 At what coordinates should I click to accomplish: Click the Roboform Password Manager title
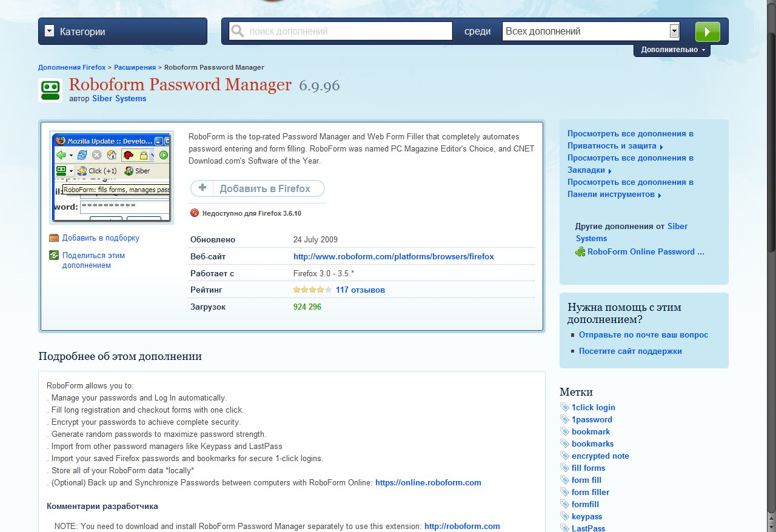(x=180, y=84)
